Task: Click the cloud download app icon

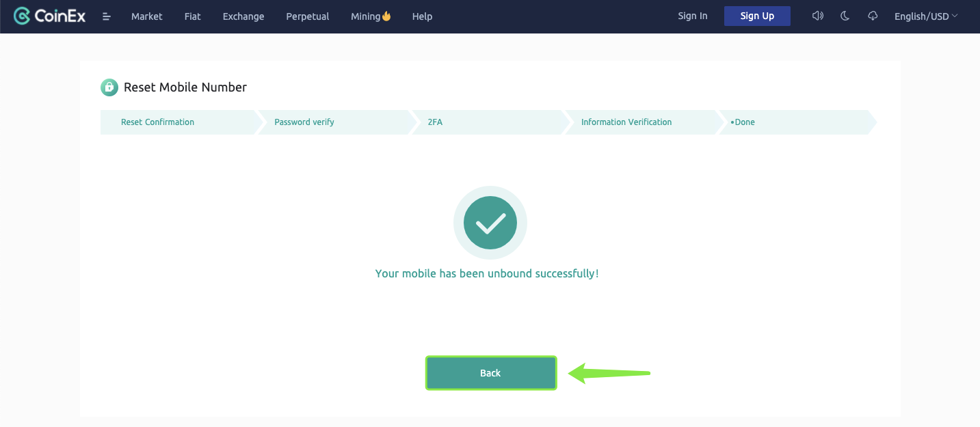Action: [873, 16]
